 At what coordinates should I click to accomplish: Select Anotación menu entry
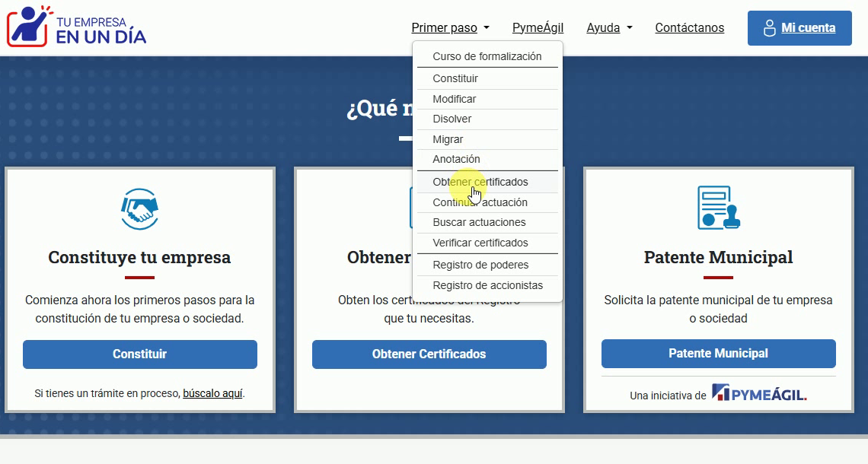click(487, 159)
